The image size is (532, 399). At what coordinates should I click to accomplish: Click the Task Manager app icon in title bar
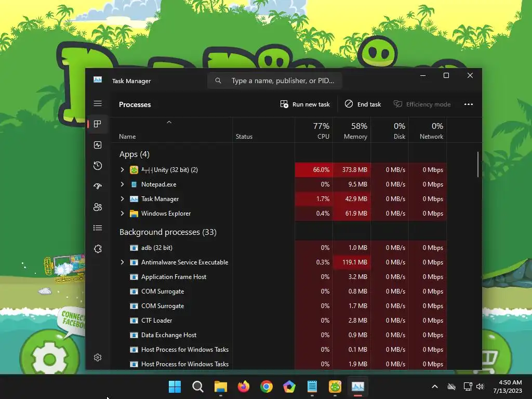pos(98,80)
